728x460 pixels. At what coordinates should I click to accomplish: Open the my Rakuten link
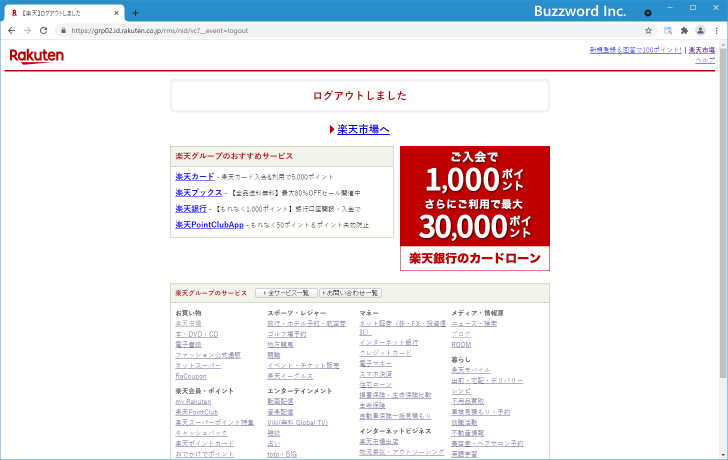(193, 402)
